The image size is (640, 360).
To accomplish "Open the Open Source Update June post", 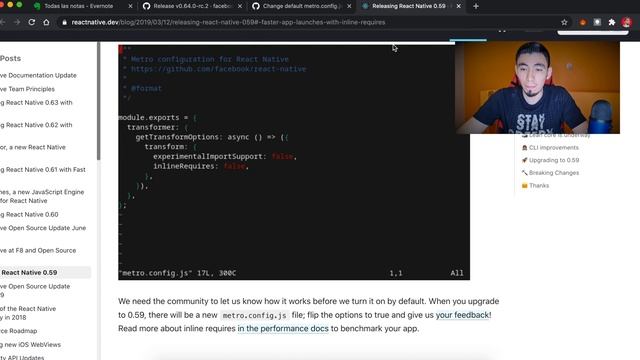I will [x=43, y=228].
